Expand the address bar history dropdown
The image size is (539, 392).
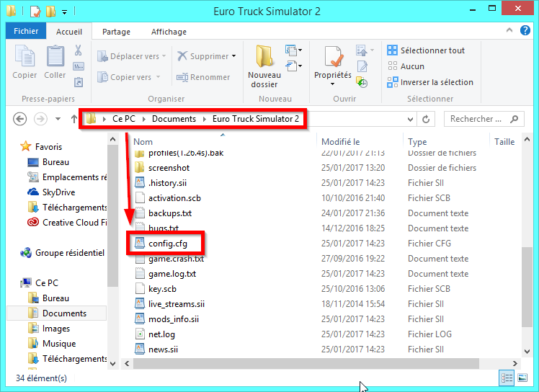pyautogui.click(x=410, y=120)
